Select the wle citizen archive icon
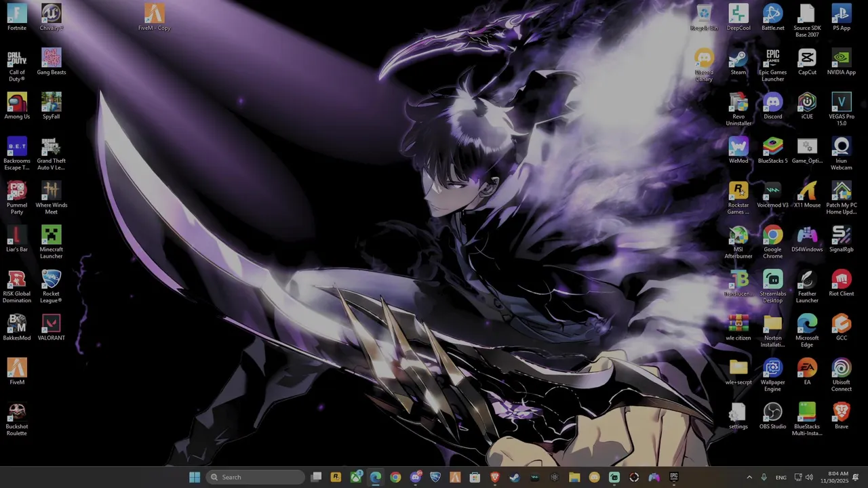The width and height of the screenshot is (868, 488). [x=738, y=328]
